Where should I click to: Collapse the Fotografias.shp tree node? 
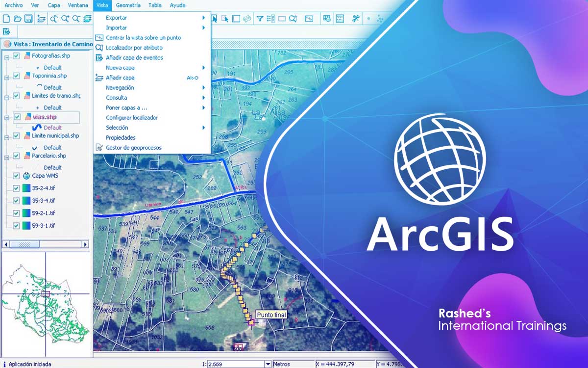point(7,57)
